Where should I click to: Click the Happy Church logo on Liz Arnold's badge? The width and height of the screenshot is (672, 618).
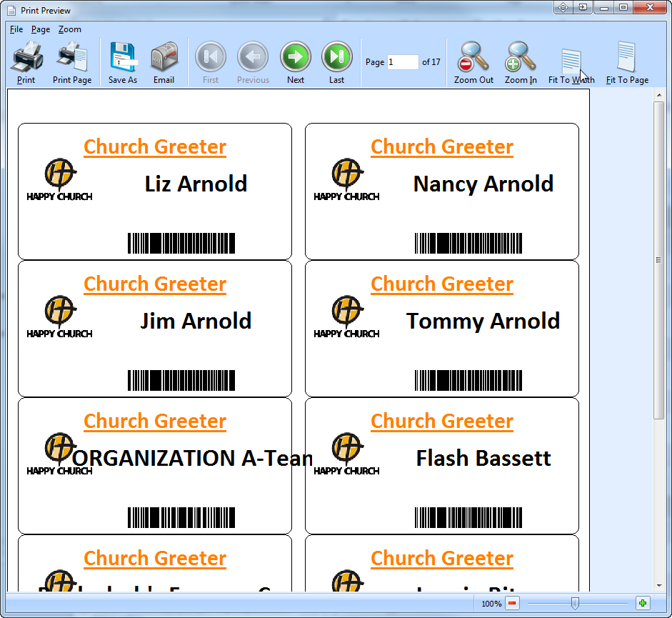coord(59,179)
